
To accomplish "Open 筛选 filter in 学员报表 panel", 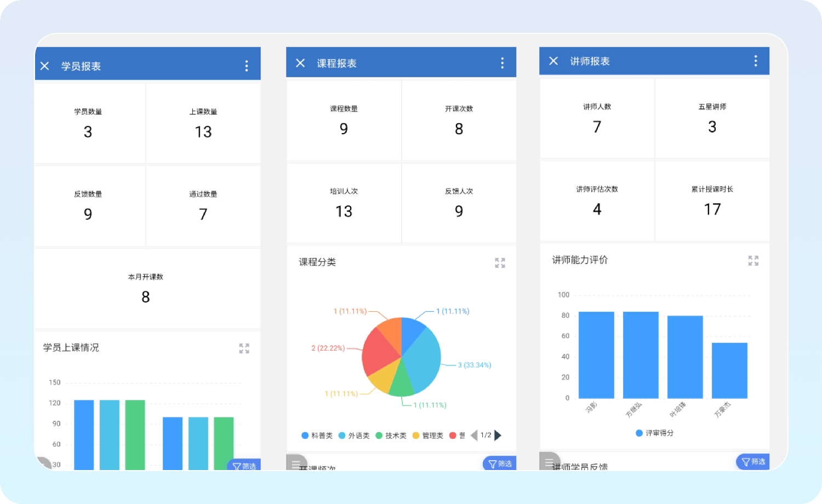I will coord(244,466).
